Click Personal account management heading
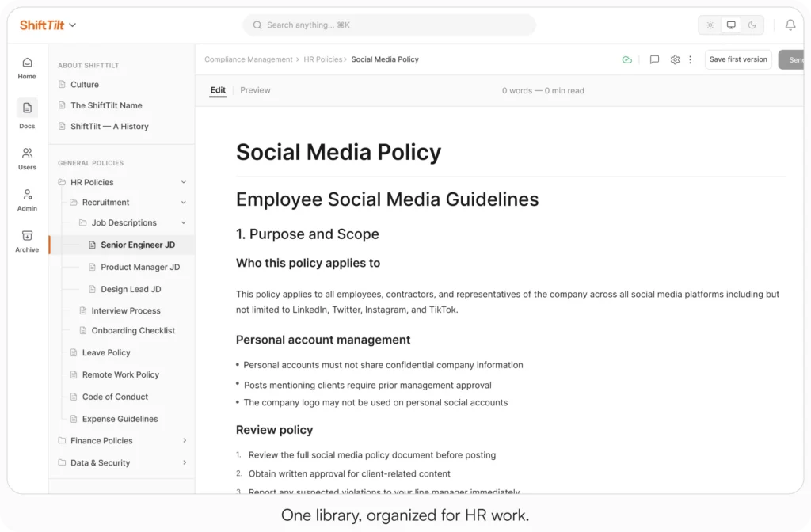This screenshot has height=532, width=811. click(x=323, y=340)
